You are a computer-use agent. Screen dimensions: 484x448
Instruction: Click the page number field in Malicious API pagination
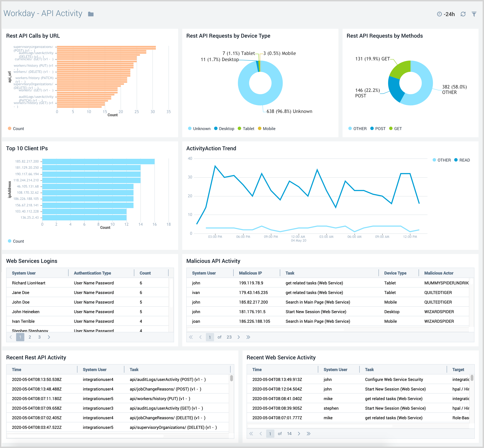coord(210,337)
